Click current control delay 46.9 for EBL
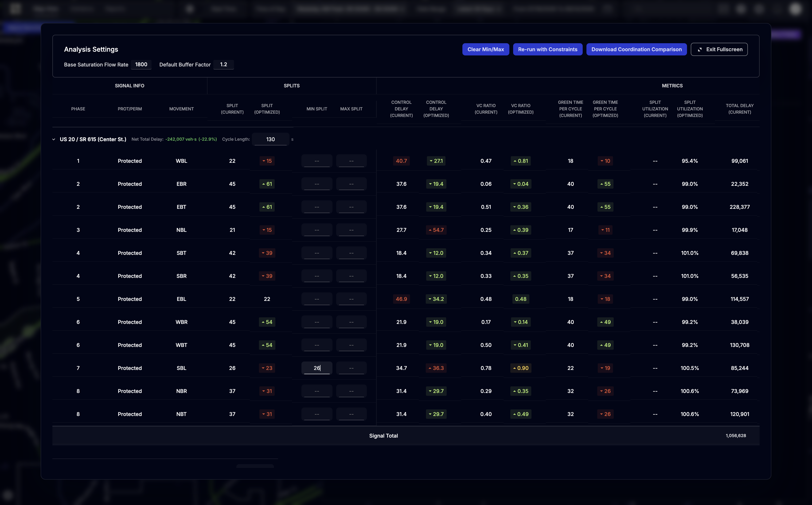 point(401,299)
